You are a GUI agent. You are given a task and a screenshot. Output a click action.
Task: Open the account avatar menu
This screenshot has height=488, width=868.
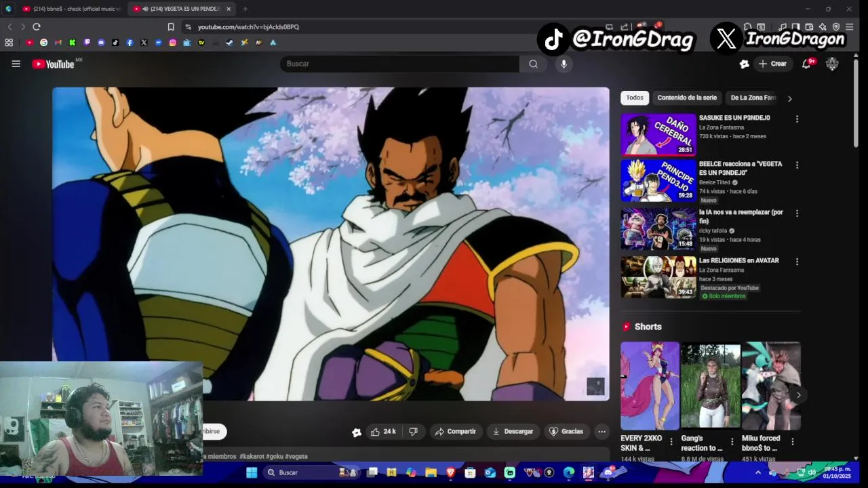pos(832,64)
